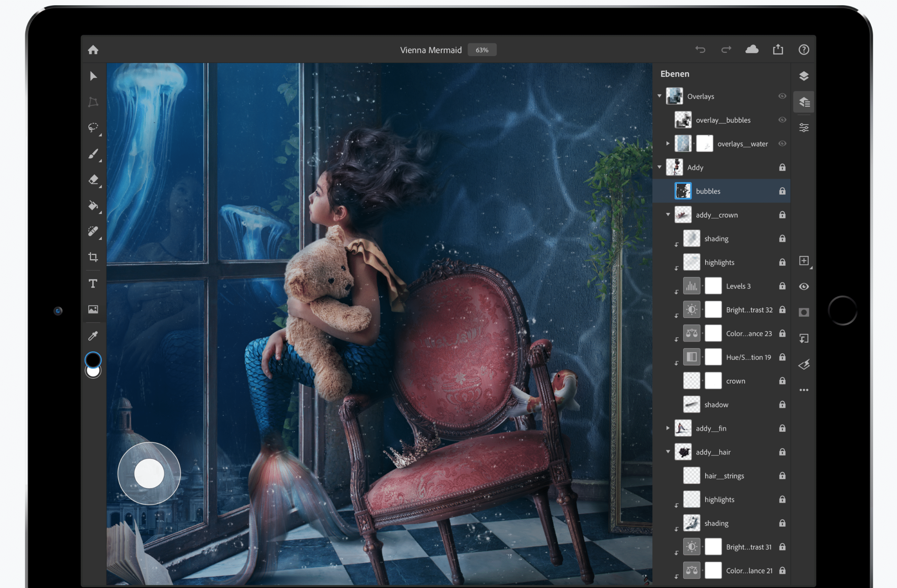Image resolution: width=897 pixels, height=588 pixels.
Task: Select the Eyedropper tool
Action: (x=93, y=335)
